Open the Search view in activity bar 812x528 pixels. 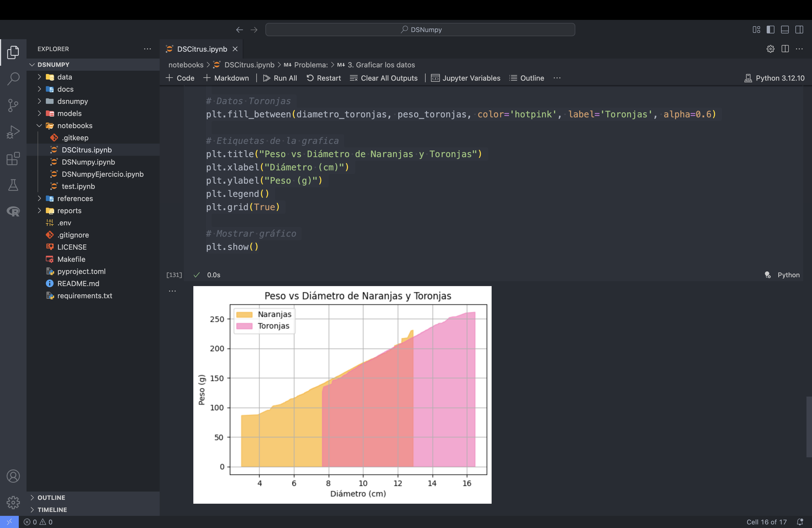tap(13, 79)
